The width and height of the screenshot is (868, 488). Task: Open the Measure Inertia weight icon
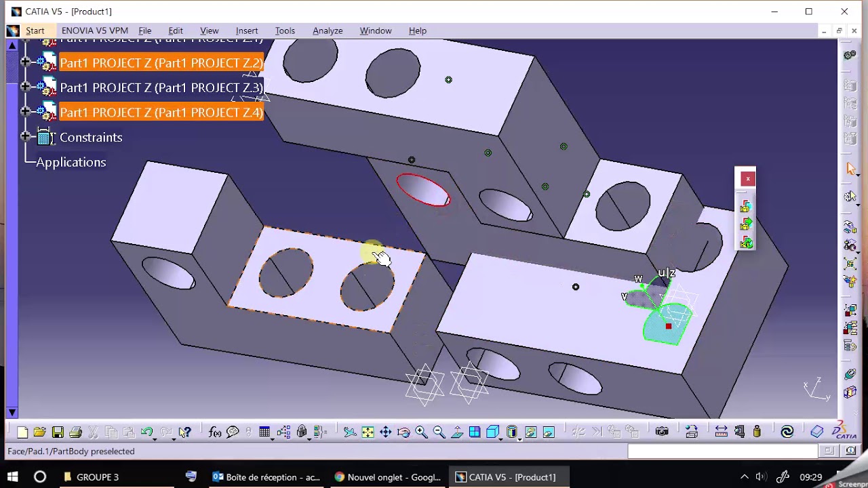click(757, 432)
